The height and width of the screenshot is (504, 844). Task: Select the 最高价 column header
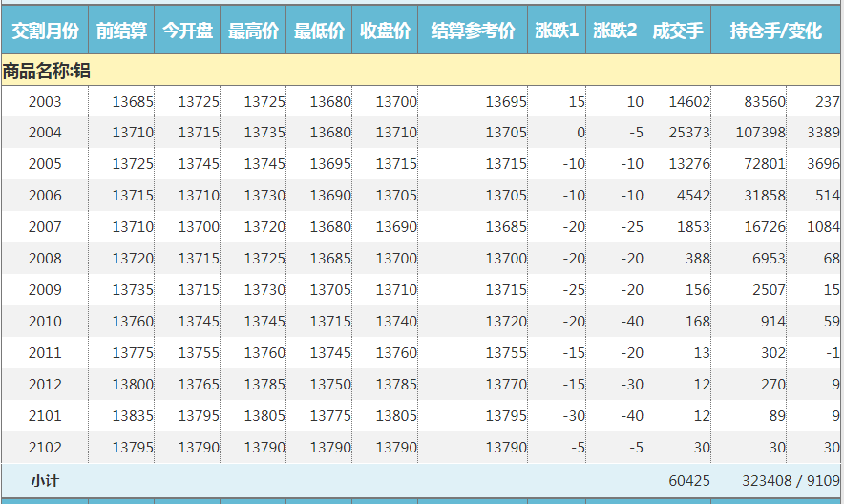[x=253, y=31]
